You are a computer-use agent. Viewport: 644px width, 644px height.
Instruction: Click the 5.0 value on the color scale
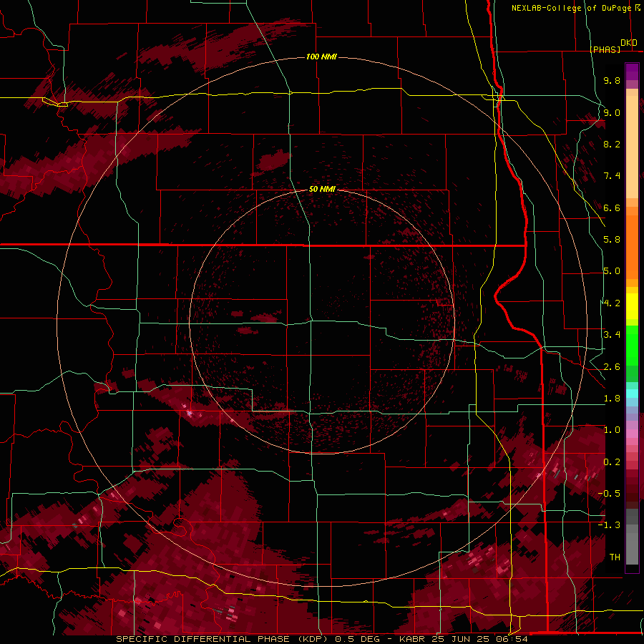(612, 271)
